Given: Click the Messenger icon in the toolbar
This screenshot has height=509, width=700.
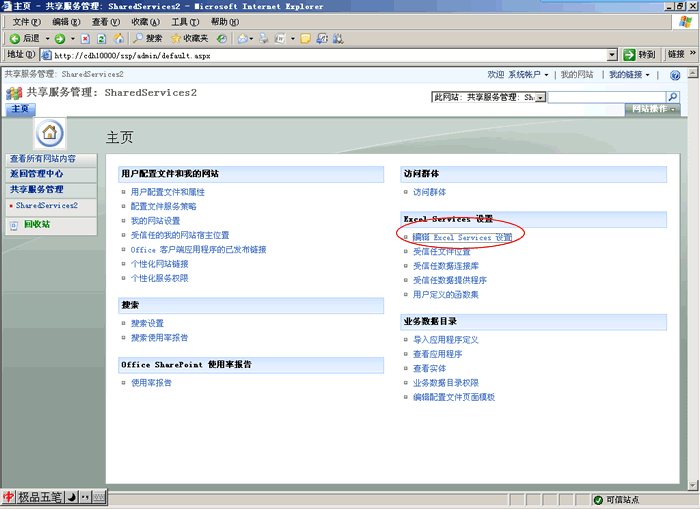Looking at the screenshot, I should (x=322, y=39).
